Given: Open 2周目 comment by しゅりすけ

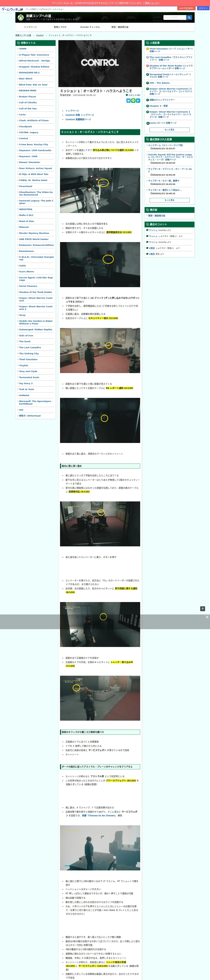Looking at the screenshot, I should 152,248.
